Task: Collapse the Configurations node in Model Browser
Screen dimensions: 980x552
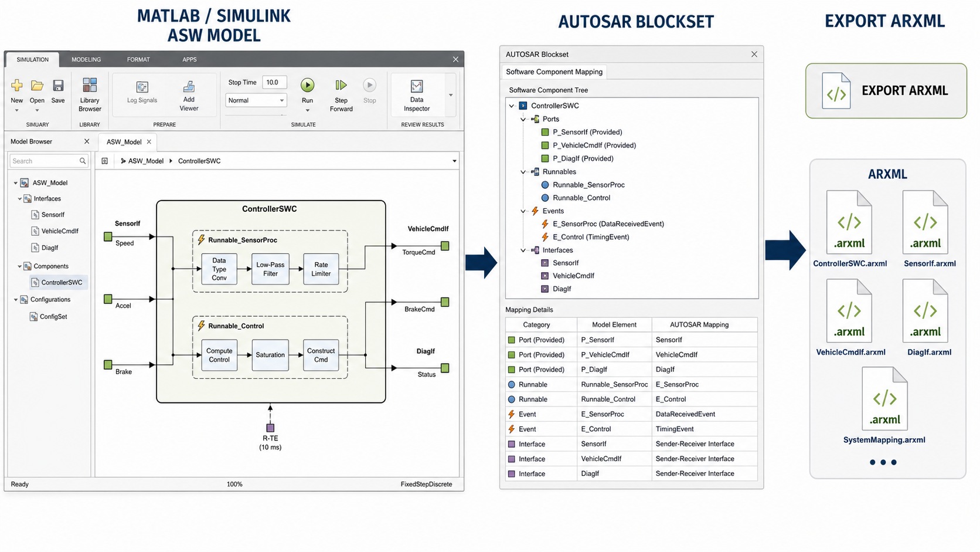Action: coord(15,300)
